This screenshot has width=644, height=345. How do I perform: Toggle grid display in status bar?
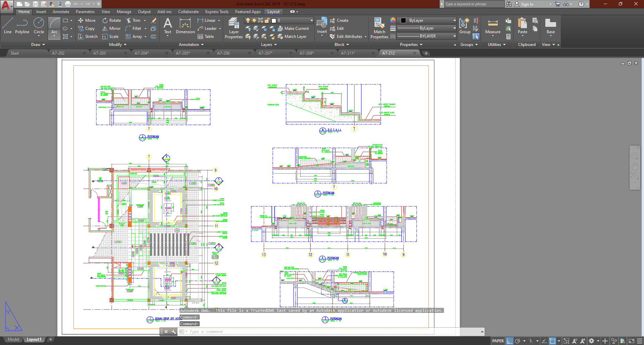pyautogui.click(x=510, y=341)
